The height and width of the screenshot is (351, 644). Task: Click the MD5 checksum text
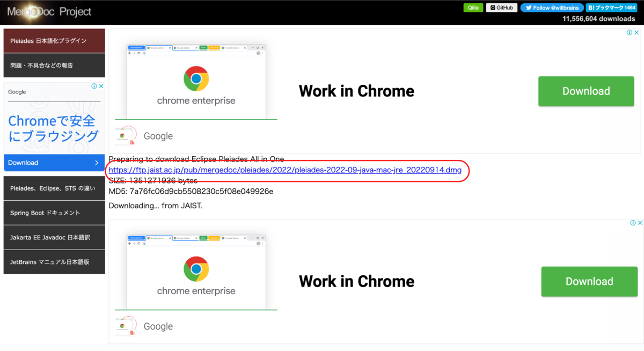(x=191, y=191)
